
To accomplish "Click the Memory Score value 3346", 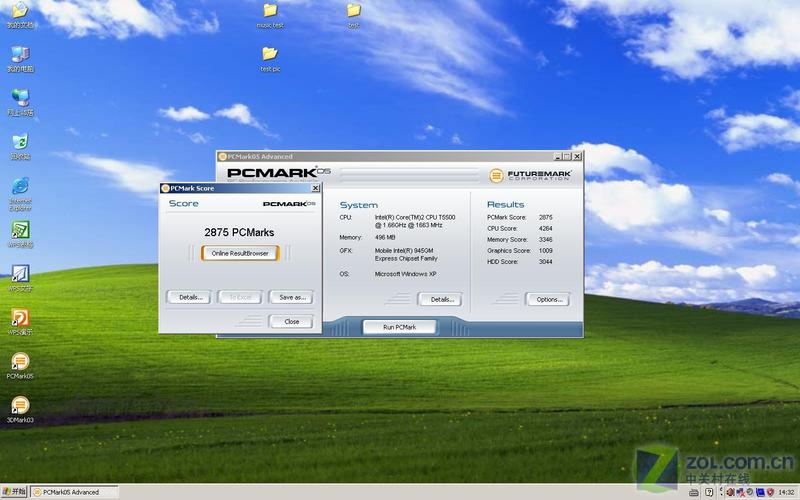I will point(545,240).
